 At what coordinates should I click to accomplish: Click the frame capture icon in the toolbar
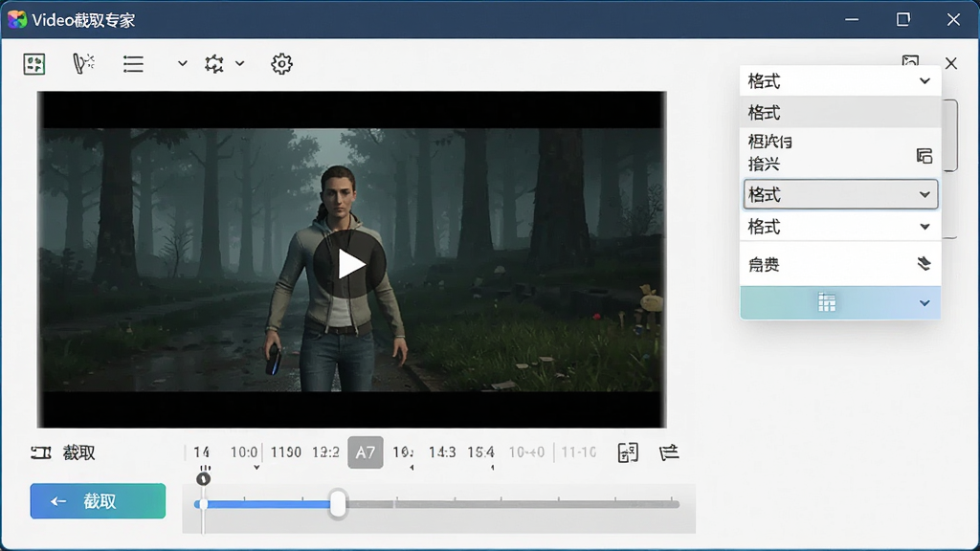coord(34,64)
